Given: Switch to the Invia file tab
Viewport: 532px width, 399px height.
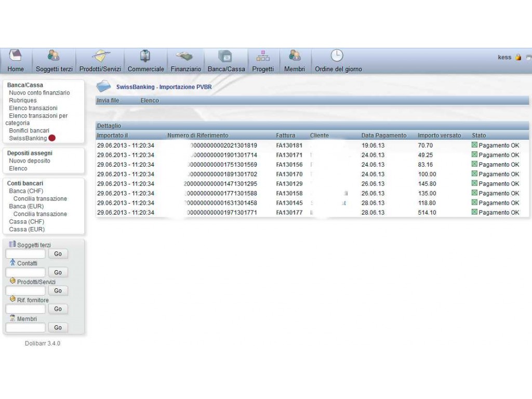Looking at the screenshot, I should point(108,100).
